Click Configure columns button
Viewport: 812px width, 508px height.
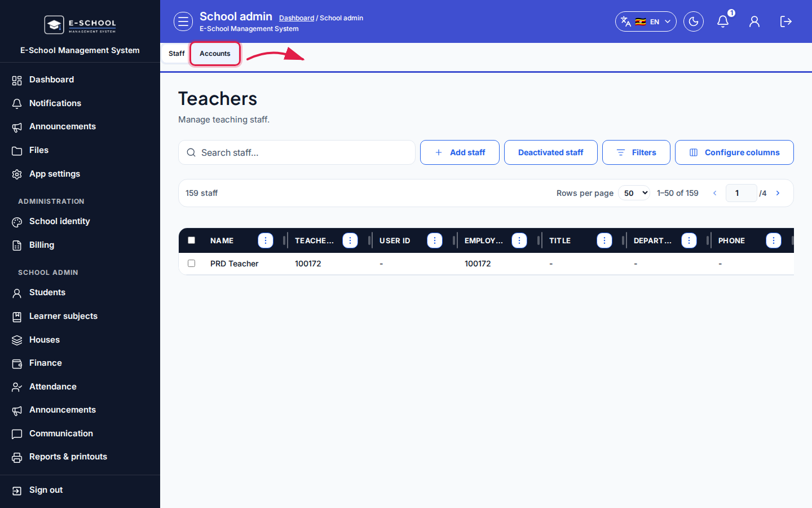(x=734, y=152)
